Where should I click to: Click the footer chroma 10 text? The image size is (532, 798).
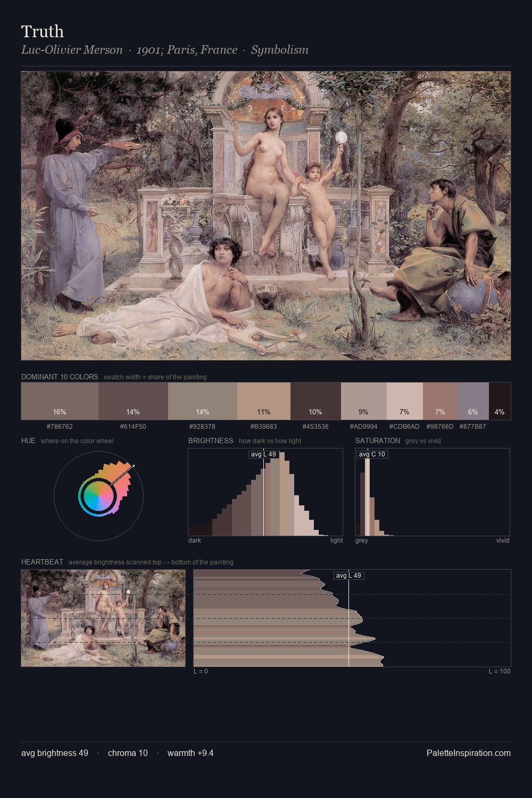coord(128,753)
